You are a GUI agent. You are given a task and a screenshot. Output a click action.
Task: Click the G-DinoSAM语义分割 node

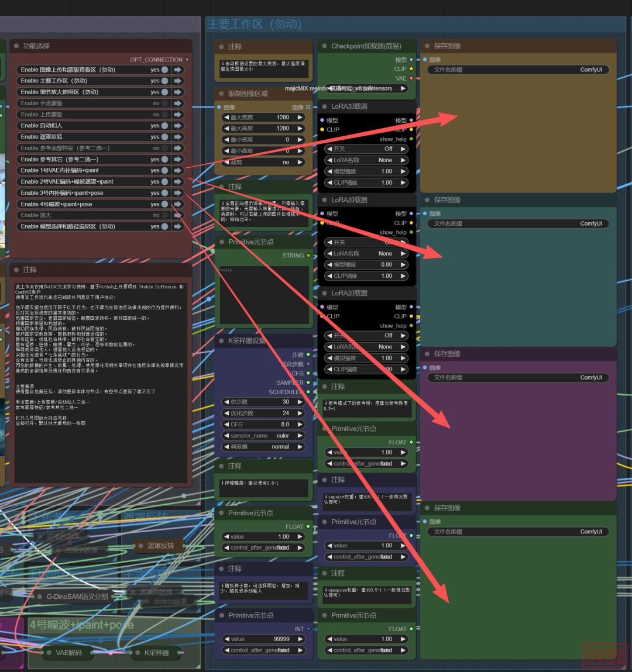click(76, 597)
